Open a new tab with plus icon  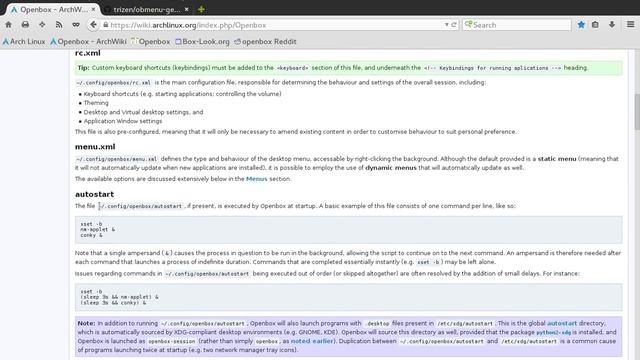click(201, 9)
